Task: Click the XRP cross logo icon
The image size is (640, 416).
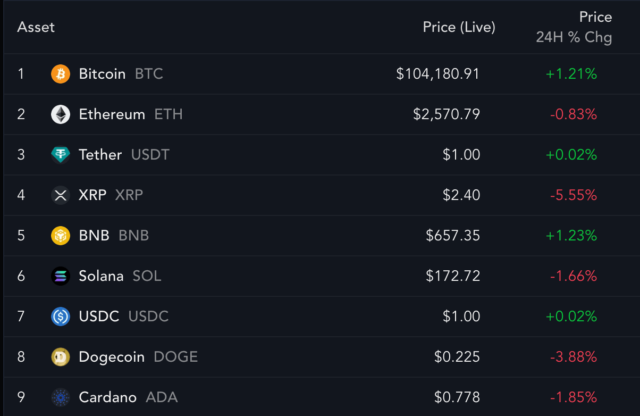Action: pos(60,195)
